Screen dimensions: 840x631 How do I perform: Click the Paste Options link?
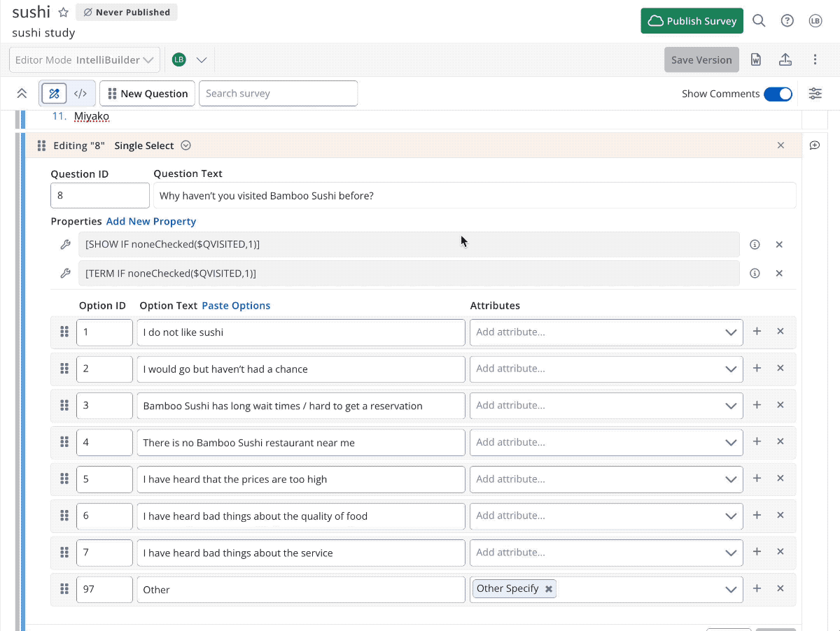[236, 306]
